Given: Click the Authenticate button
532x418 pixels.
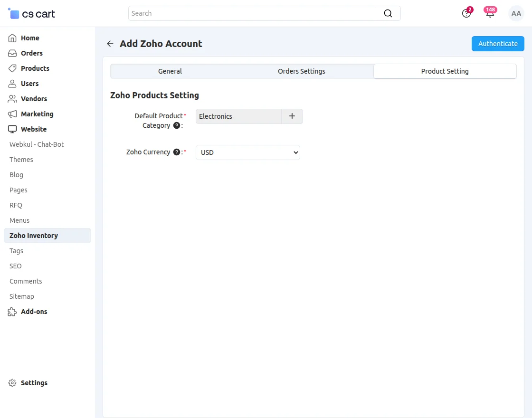Looking at the screenshot, I should (x=498, y=44).
